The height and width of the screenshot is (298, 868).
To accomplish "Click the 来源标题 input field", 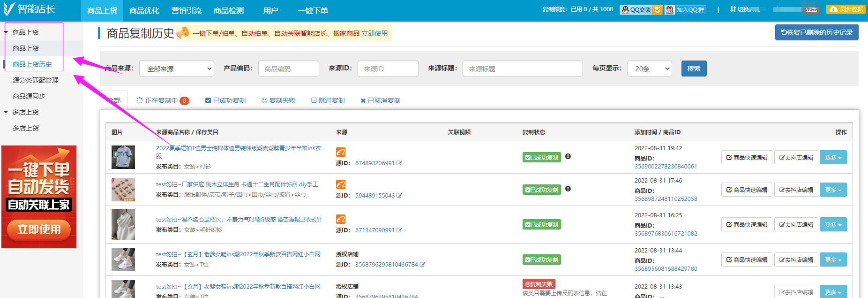I will click(x=522, y=69).
